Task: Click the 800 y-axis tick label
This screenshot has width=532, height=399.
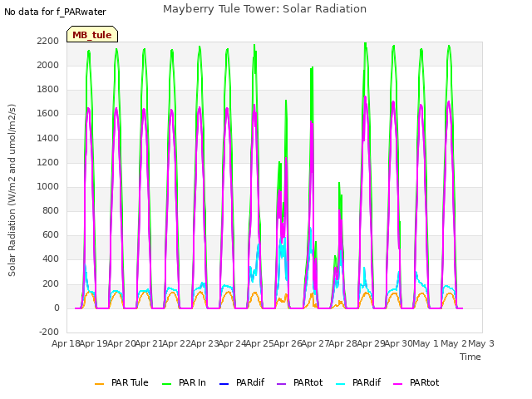Action: (51, 210)
